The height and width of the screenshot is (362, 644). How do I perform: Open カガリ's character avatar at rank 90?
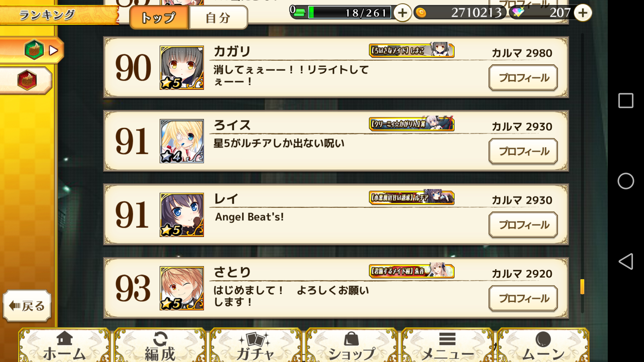click(x=181, y=68)
